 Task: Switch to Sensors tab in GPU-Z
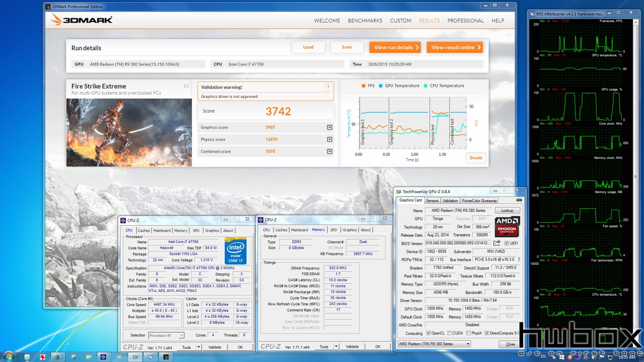[432, 201]
